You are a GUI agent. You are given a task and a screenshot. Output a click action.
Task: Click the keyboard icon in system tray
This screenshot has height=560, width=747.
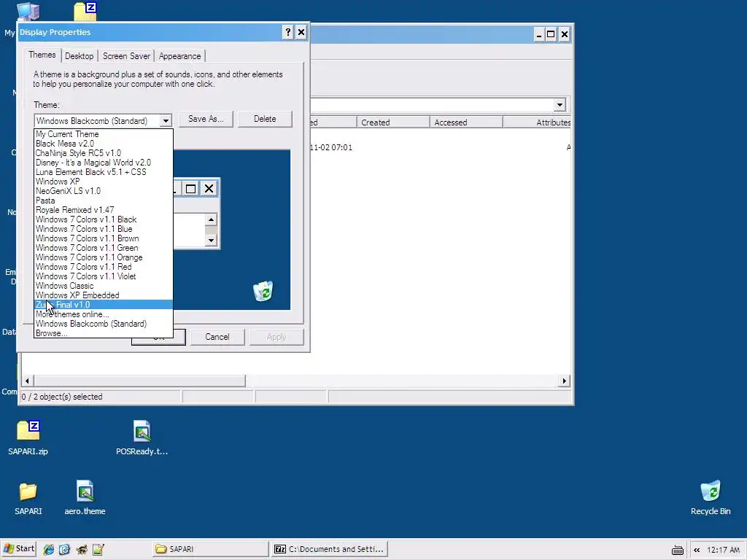(x=678, y=550)
